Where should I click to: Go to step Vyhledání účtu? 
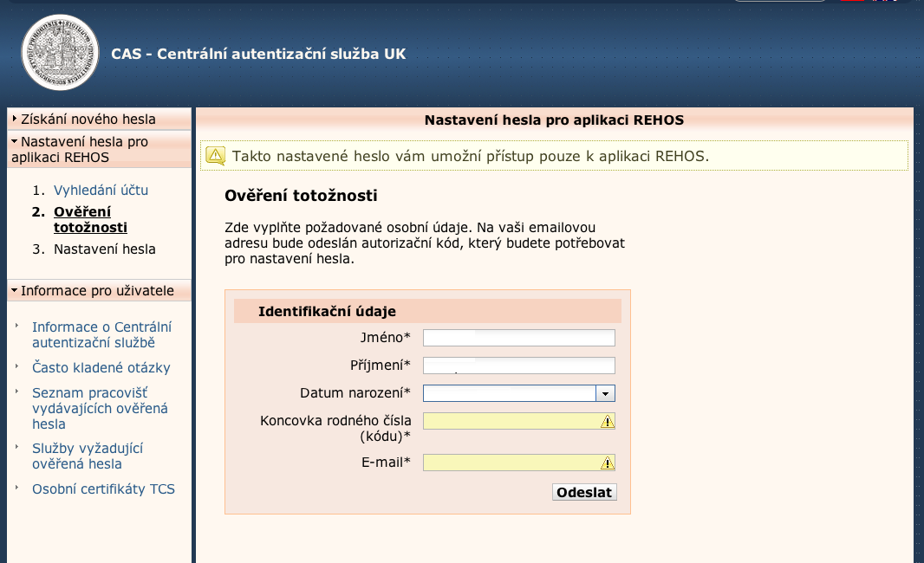[x=101, y=191]
